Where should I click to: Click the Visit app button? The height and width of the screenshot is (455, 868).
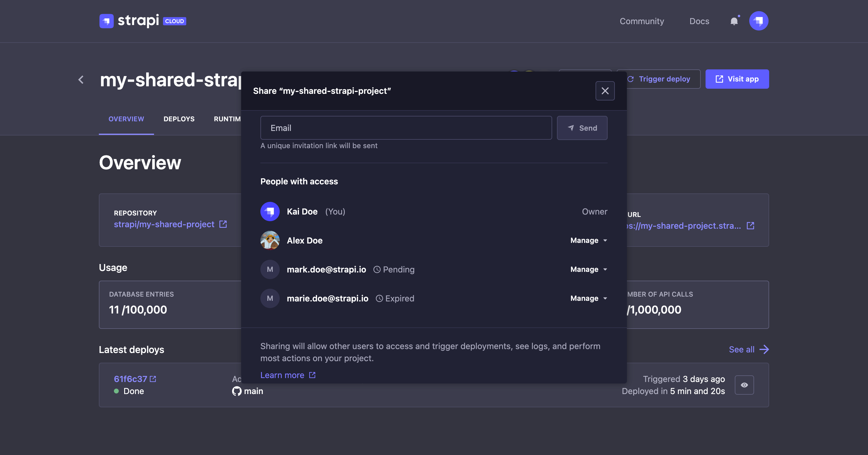737,79
